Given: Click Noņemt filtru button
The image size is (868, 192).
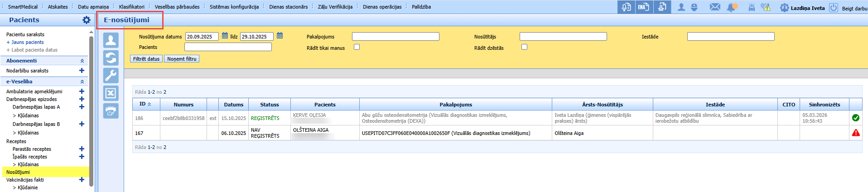Looking at the screenshot, I should (182, 59).
